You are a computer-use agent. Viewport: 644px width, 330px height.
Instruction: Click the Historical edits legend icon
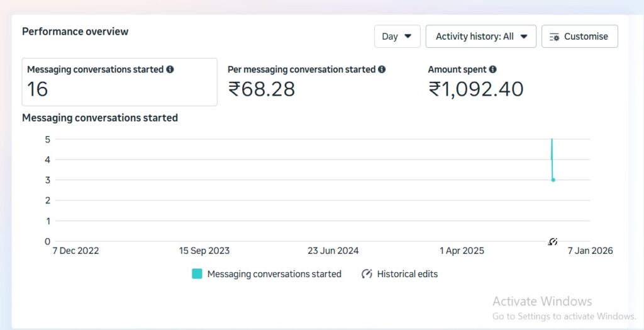[367, 274]
